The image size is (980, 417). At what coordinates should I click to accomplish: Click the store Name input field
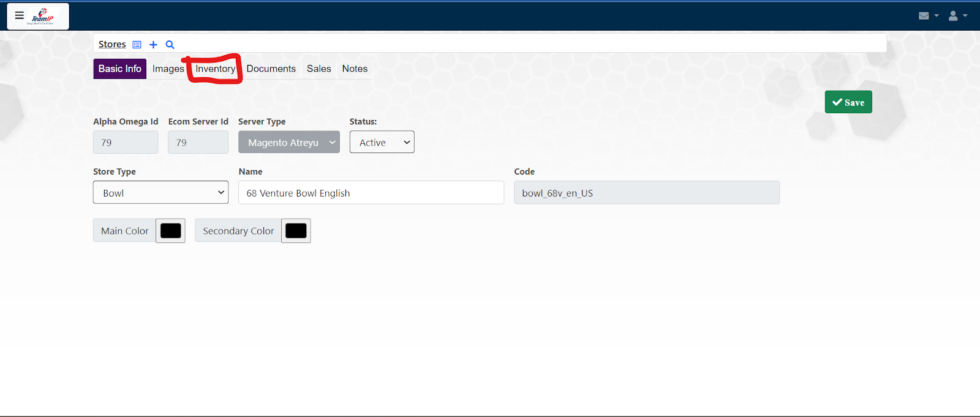click(x=371, y=192)
